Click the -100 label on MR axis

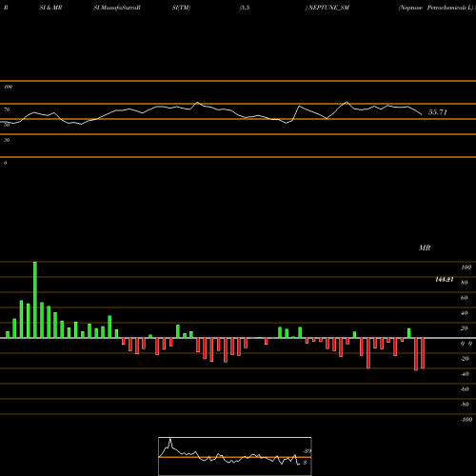pos(466,420)
